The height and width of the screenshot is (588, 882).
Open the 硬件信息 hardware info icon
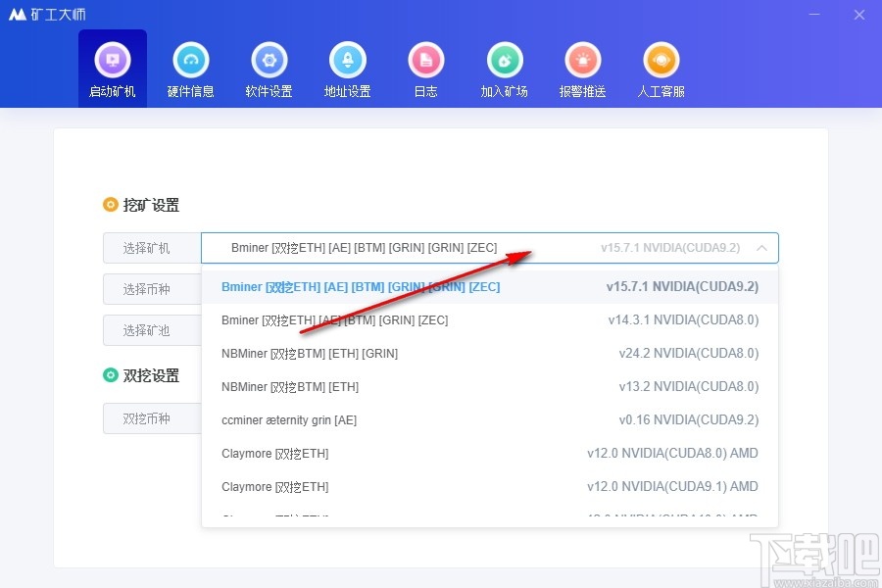point(191,60)
